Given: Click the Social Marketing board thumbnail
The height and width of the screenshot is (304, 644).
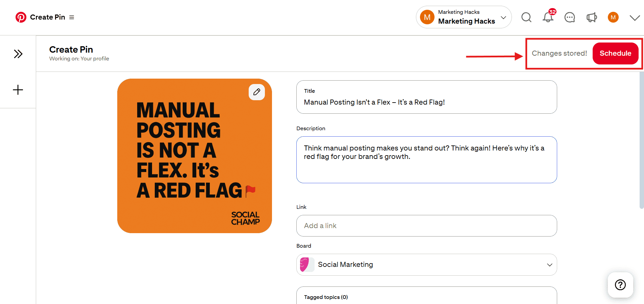Looking at the screenshot, I should click(306, 265).
